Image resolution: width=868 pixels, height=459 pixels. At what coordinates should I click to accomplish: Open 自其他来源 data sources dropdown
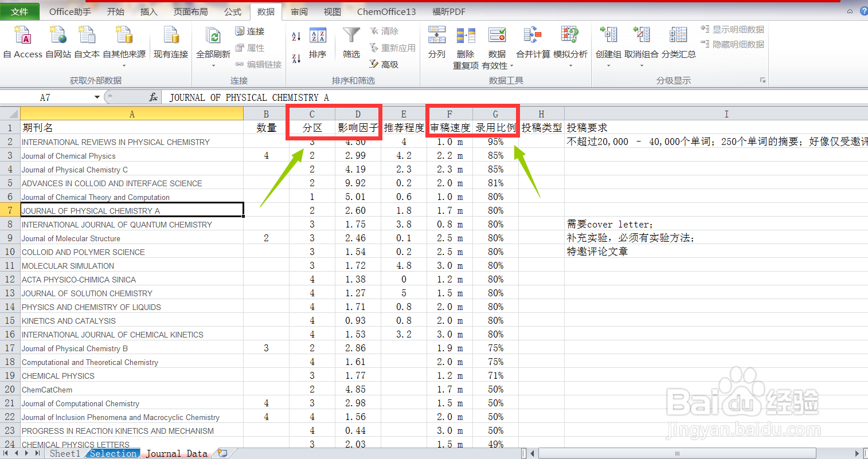124,46
